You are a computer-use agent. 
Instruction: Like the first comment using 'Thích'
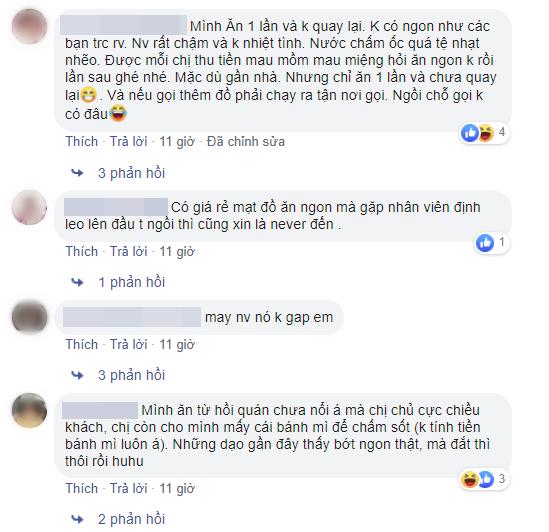(82, 142)
